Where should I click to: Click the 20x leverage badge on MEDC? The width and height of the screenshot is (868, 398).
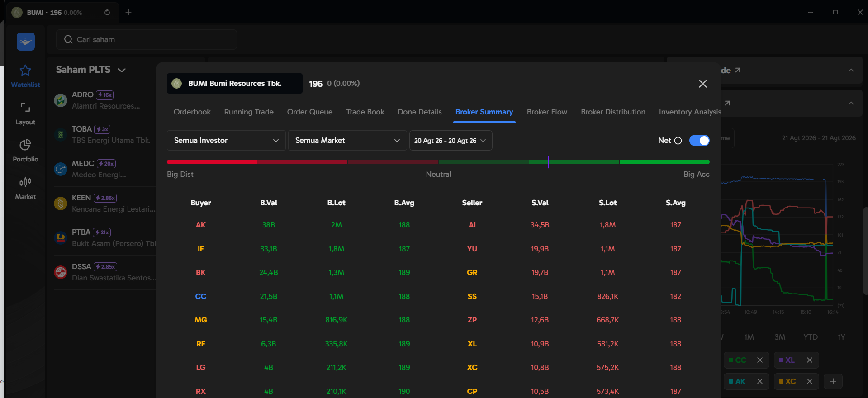point(106,164)
